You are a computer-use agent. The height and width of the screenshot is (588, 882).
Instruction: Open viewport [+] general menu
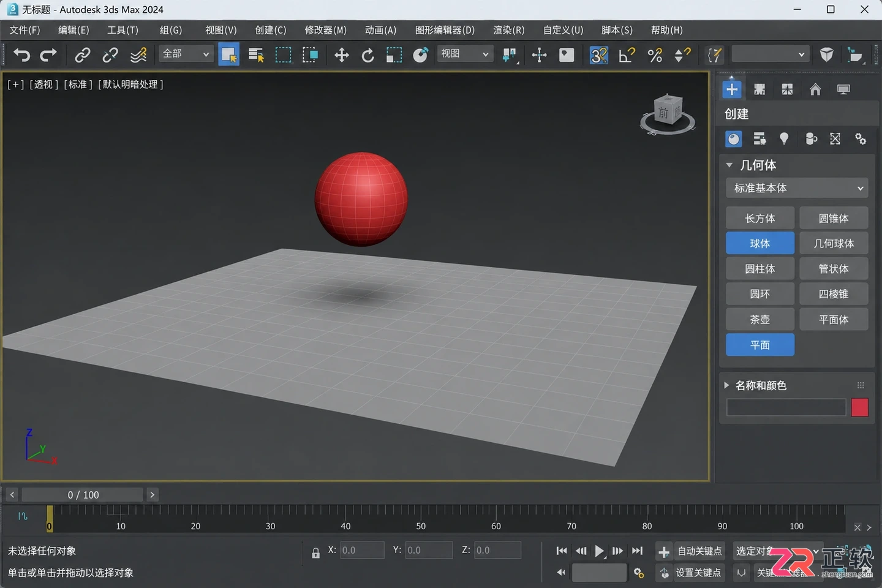pos(15,85)
